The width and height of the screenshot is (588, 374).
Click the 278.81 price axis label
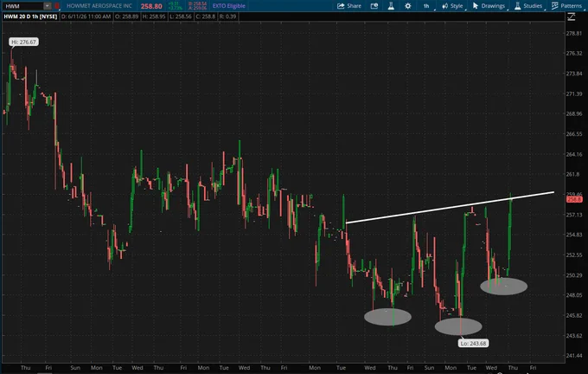pos(574,33)
